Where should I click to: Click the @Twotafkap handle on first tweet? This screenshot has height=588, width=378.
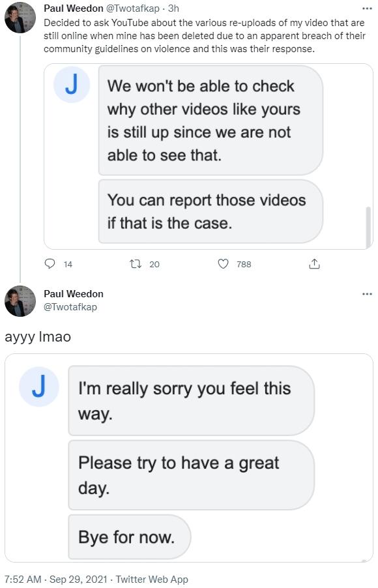(x=133, y=8)
